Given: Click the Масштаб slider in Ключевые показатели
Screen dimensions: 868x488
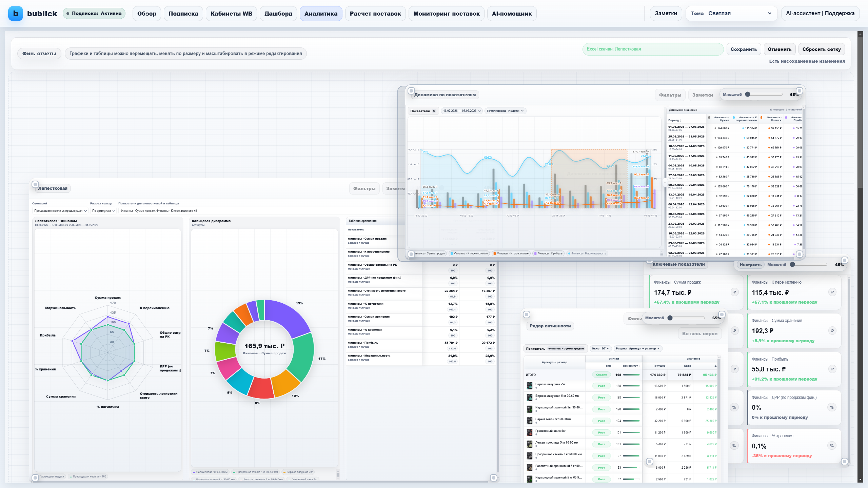Looking at the screenshot, I should pos(810,264).
